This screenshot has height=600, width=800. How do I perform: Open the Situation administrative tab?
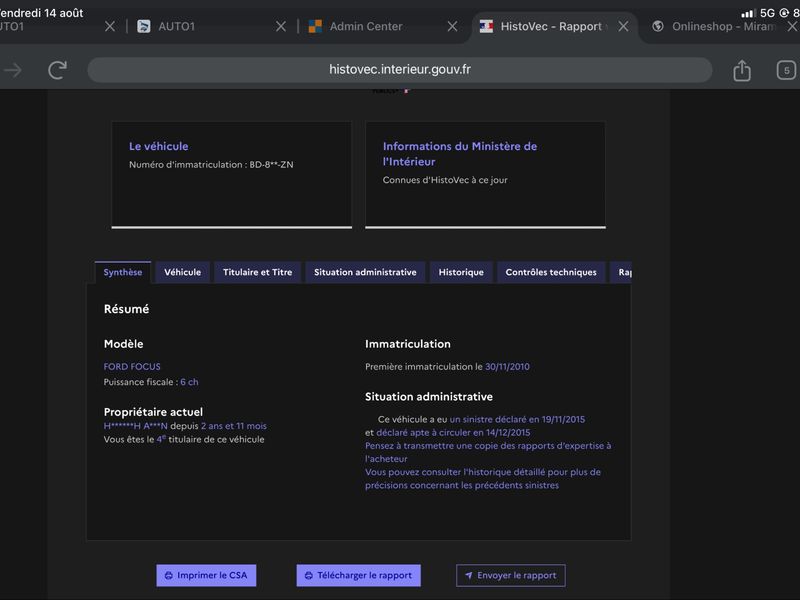tap(365, 272)
